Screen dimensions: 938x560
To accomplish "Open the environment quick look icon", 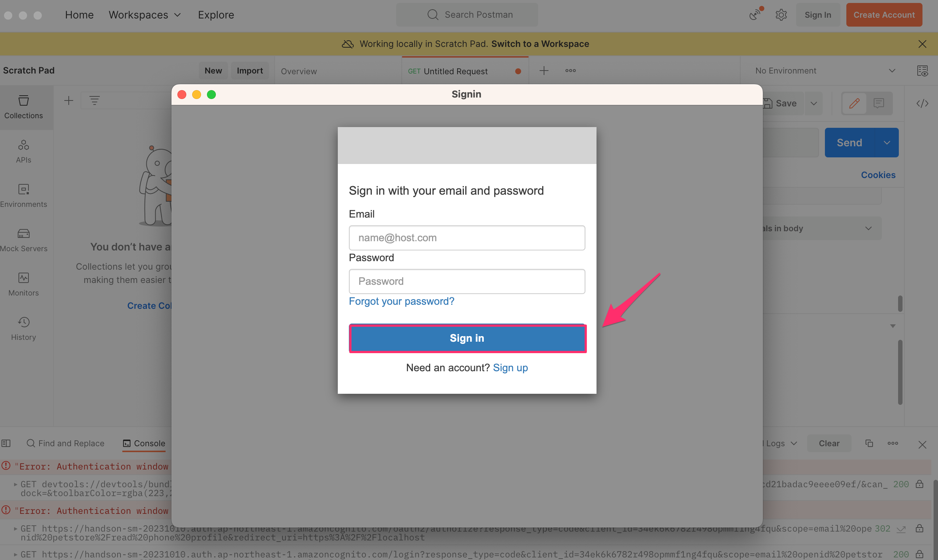I will (x=922, y=71).
